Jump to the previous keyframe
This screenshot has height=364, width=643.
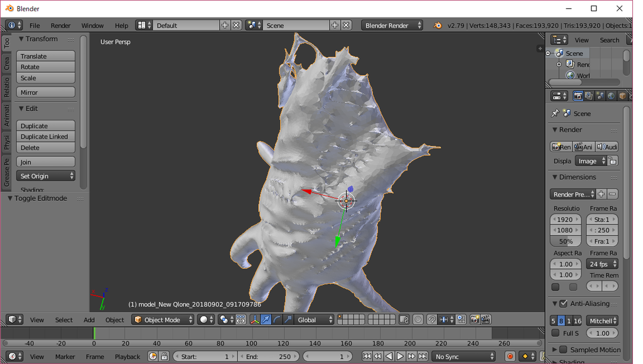click(x=377, y=356)
